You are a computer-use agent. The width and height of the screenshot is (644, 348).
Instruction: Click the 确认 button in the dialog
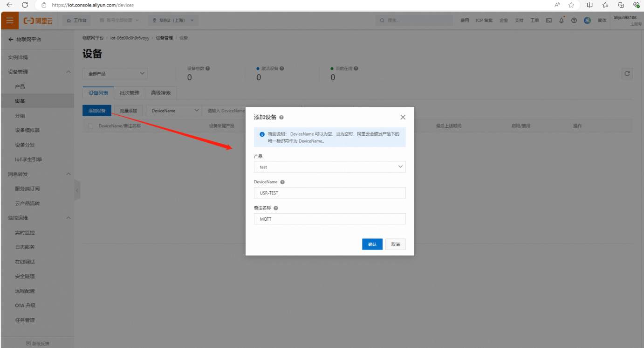click(x=372, y=244)
